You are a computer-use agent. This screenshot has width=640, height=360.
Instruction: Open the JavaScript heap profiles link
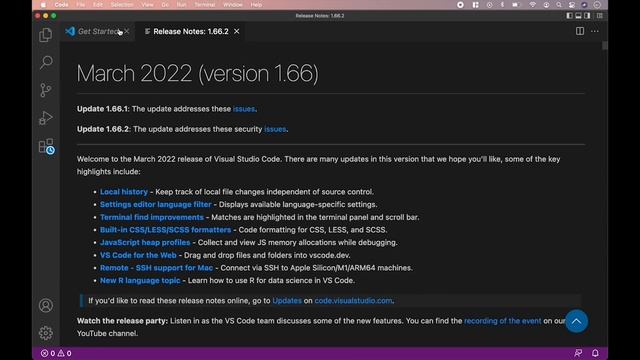(x=145, y=242)
